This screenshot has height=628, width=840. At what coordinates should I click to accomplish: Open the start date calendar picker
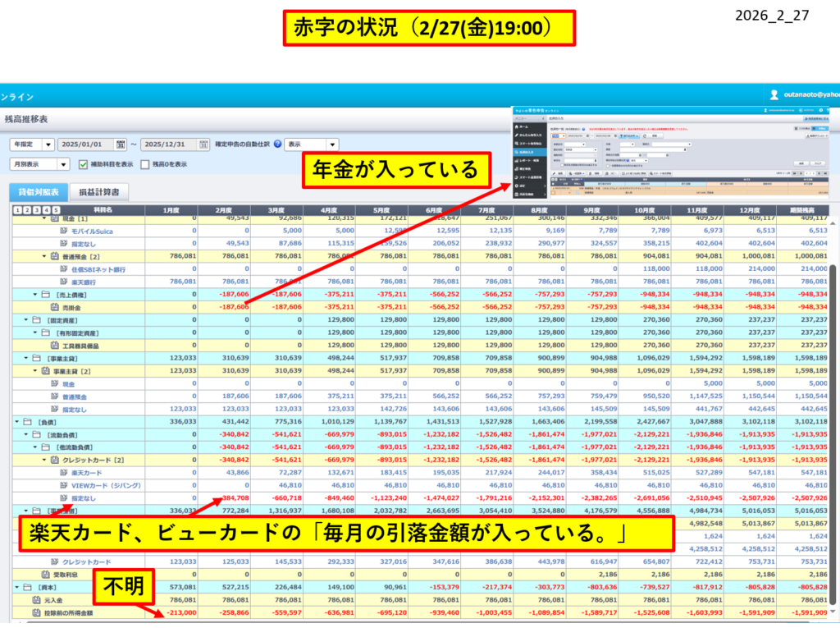click(x=121, y=144)
